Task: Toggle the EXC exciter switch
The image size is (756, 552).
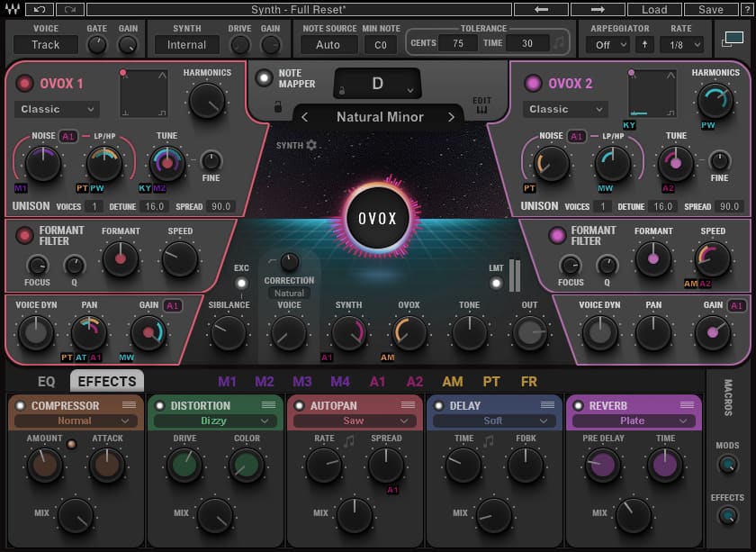Action: [239, 283]
